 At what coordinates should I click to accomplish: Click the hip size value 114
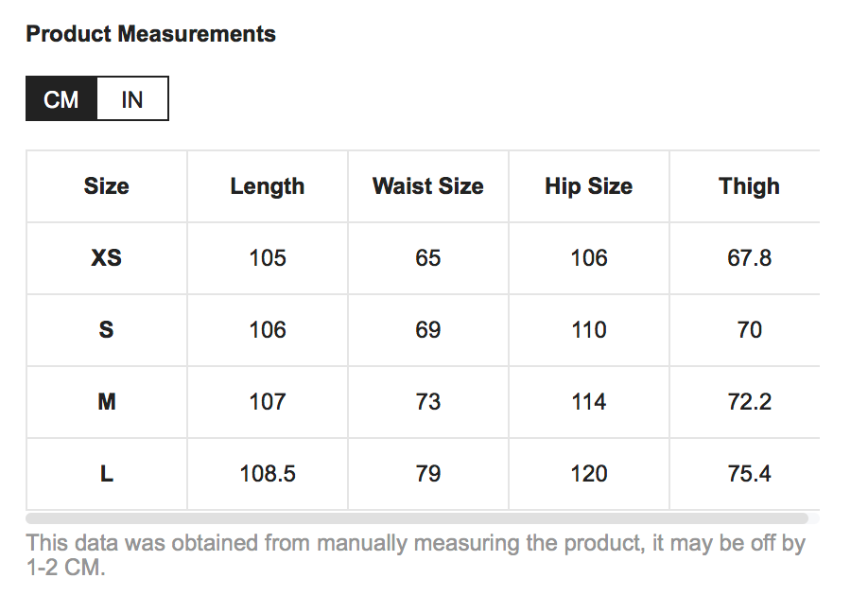[x=588, y=402]
